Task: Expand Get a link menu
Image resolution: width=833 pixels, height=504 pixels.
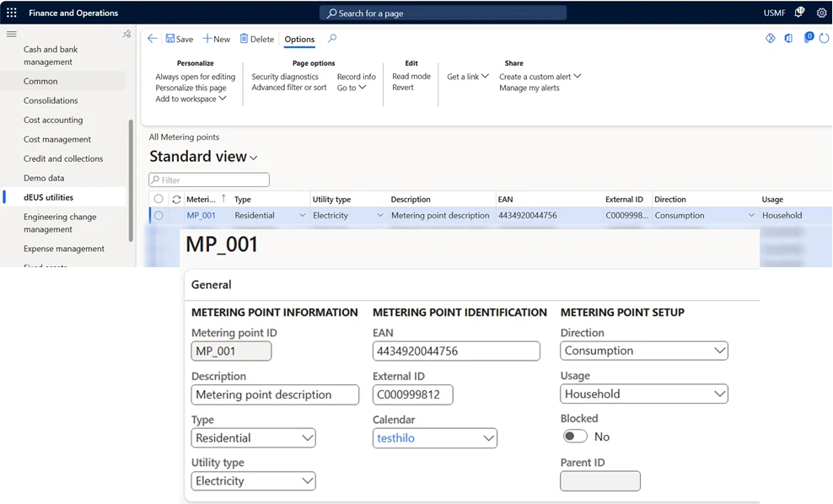Action: [467, 77]
